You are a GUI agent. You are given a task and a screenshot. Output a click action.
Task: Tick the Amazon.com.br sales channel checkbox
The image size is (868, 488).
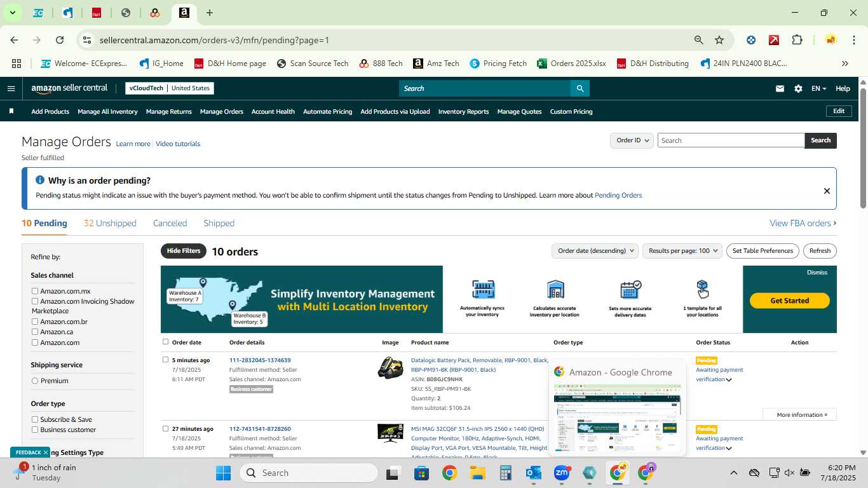(x=35, y=322)
